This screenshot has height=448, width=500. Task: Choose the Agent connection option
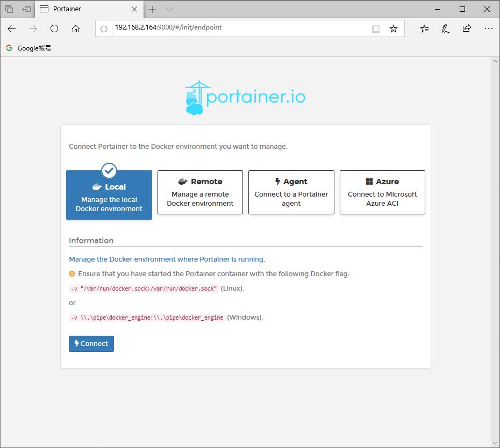pyautogui.click(x=291, y=192)
